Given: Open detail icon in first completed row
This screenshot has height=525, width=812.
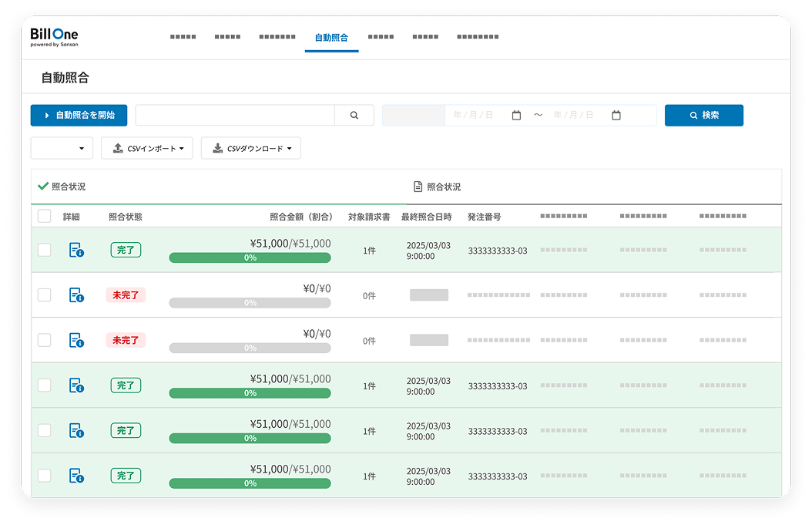Looking at the screenshot, I should (x=76, y=250).
